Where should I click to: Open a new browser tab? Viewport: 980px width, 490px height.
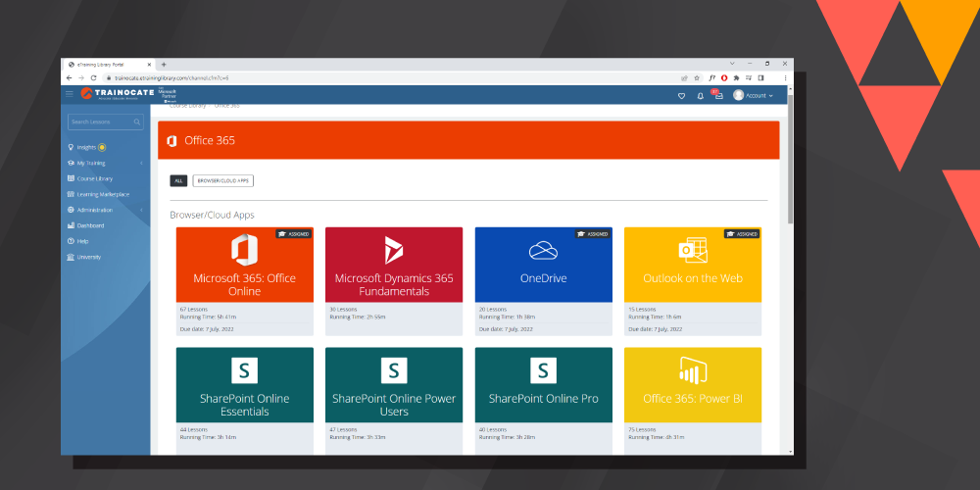tap(164, 65)
